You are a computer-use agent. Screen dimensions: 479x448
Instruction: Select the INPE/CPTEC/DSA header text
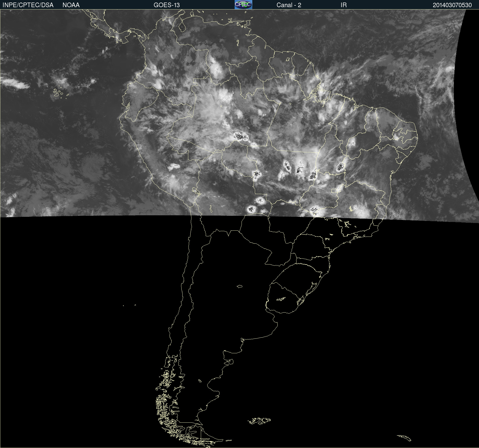coord(28,5)
